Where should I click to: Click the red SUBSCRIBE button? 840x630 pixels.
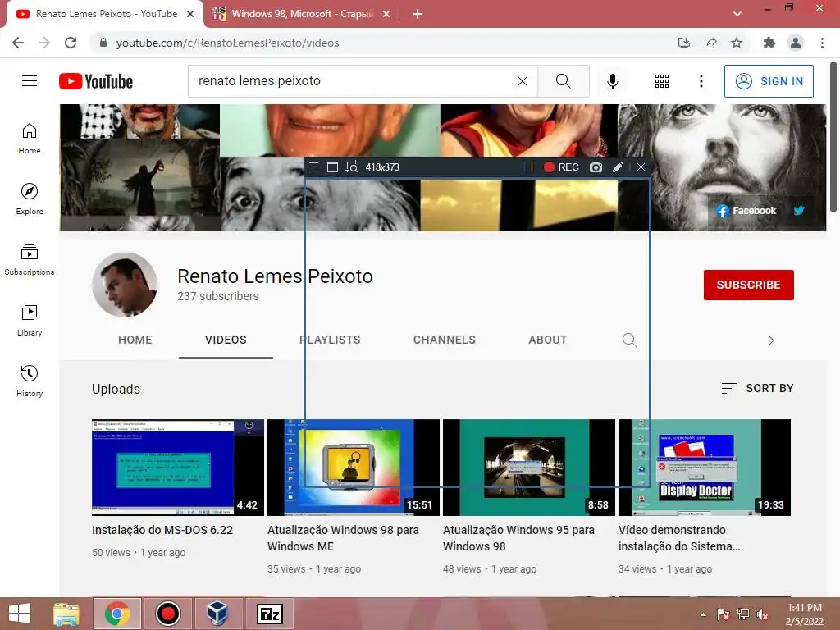(748, 285)
